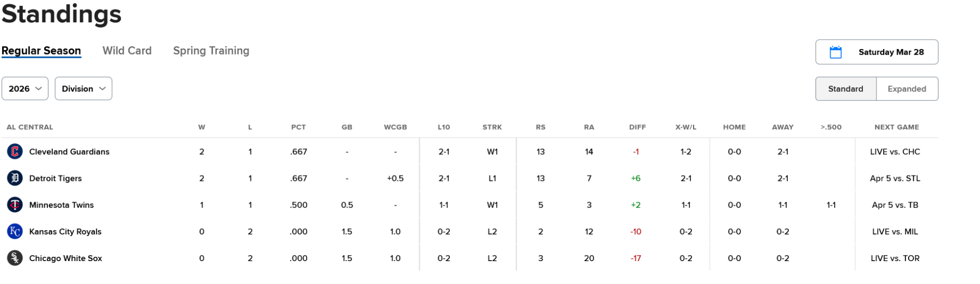Click the Detroit Tigers logo icon
This screenshot has width=980, height=284.
15,178
